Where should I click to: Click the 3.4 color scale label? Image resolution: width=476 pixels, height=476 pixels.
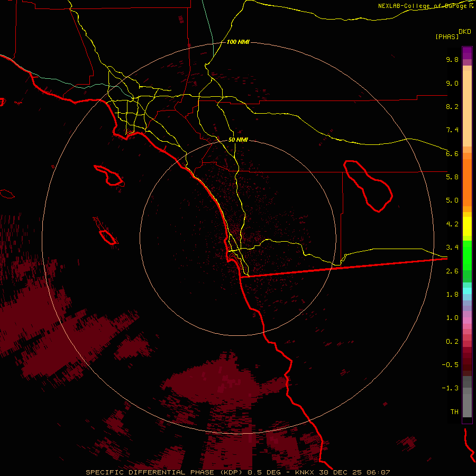click(452, 248)
